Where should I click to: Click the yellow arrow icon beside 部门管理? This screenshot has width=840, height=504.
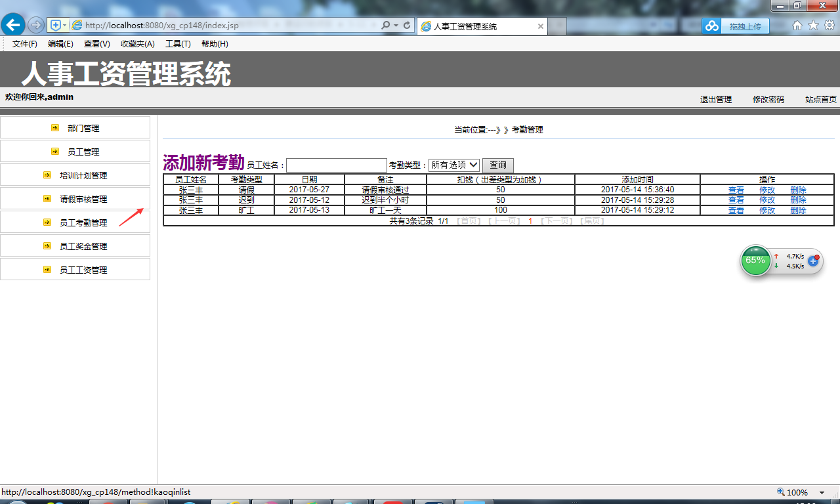tap(55, 128)
